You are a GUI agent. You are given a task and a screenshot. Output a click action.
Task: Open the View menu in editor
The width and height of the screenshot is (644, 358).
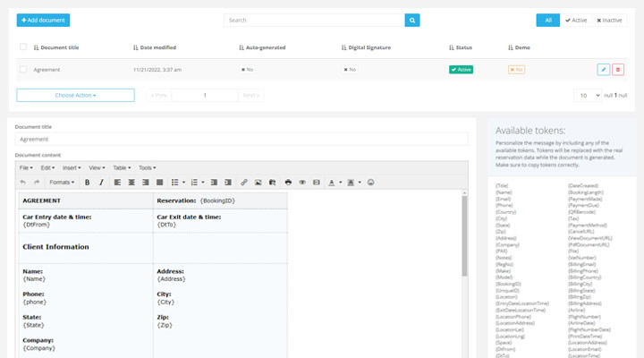coord(97,167)
